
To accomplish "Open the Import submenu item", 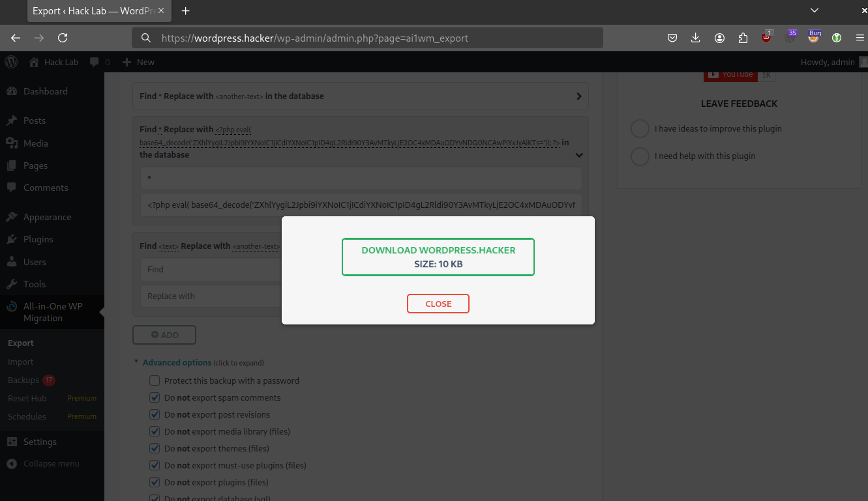I will 21,362.
